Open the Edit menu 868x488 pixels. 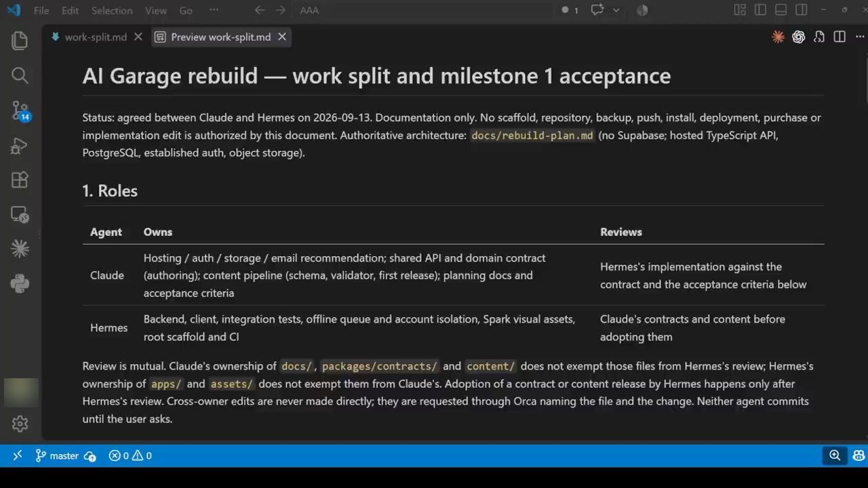point(70,11)
